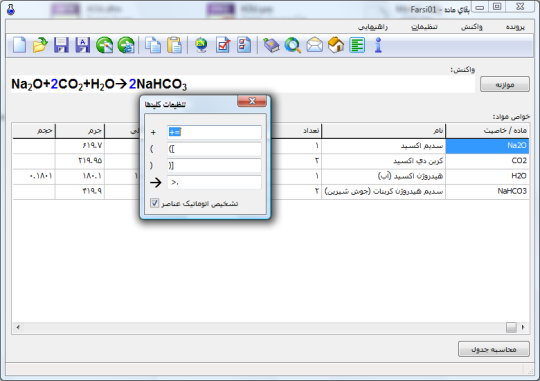This screenshot has height=381, width=540.
Task: Click the blue info 'i' icon
Action: click(378, 45)
